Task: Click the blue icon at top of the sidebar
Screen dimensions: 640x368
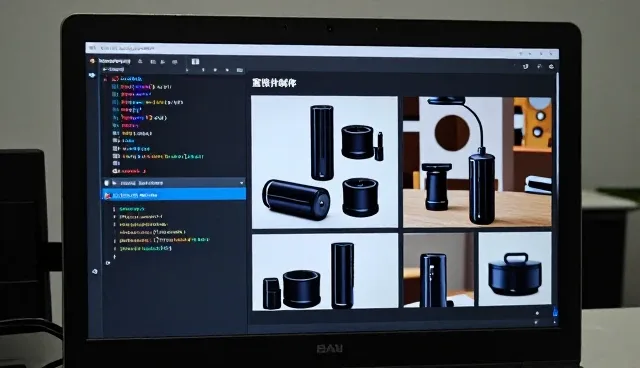Action: [x=92, y=75]
